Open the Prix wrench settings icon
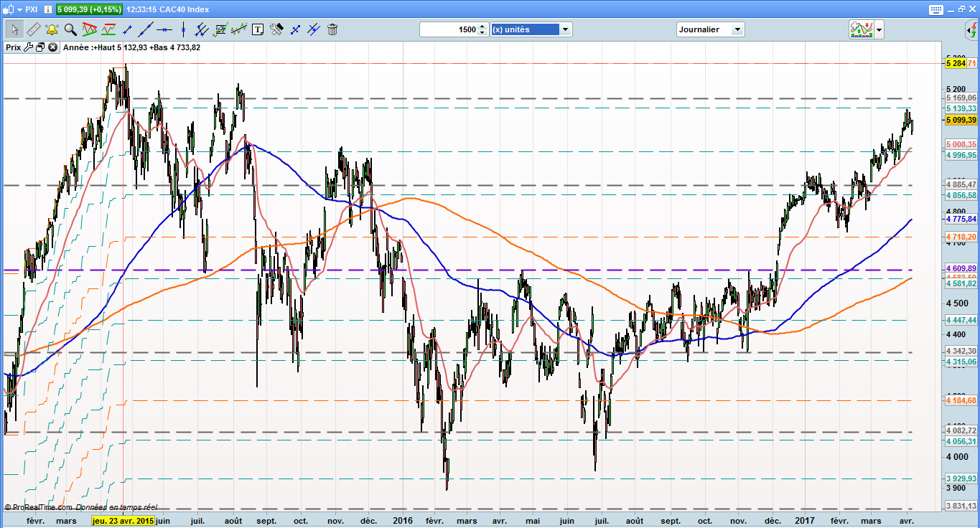The image size is (980, 528). point(29,47)
